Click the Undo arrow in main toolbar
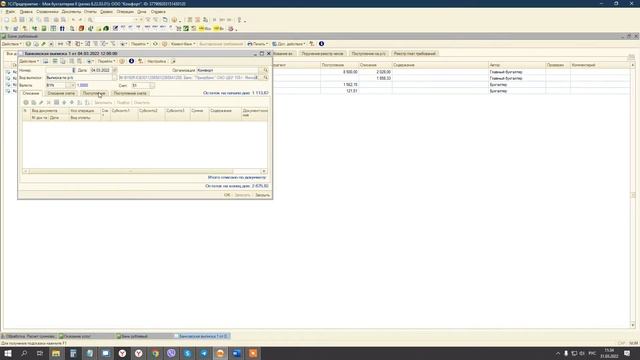Screen dimensions: 640x360 73,20
